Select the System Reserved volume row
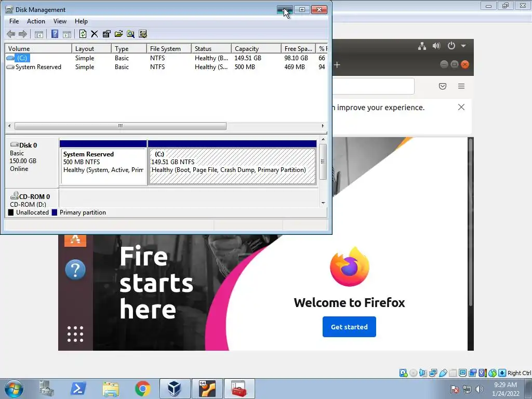The width and height of the screenshot is (532, 399). (x=166, y=67)
